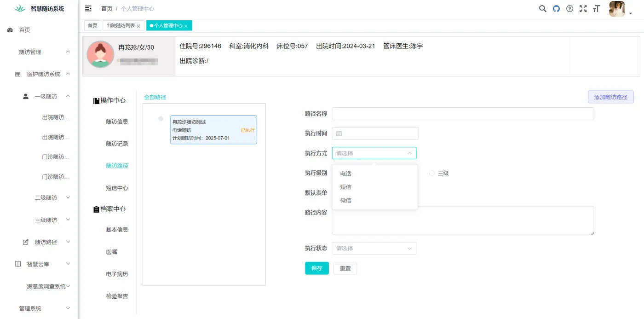Screen dimensions: 644x319
Task: Open the help (question mark) icon
Action: click(569, 8)
